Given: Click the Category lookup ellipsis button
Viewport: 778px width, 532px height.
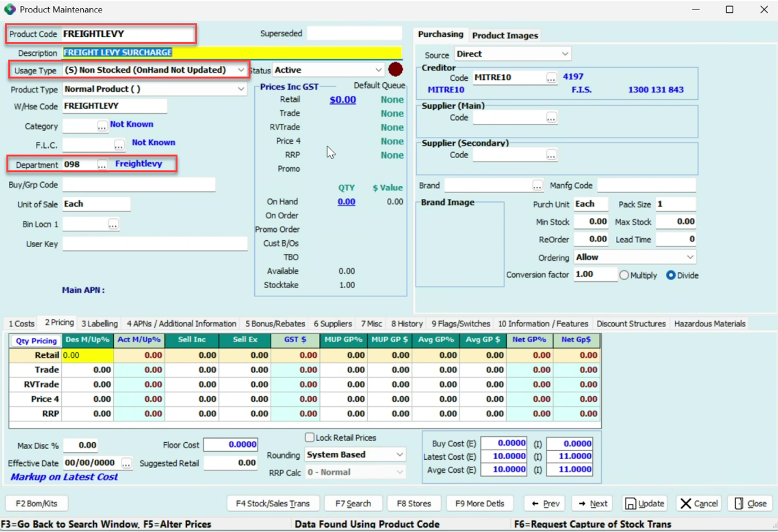Looking at the screenshot, I should pyautogui.click(x=102, y=126).
